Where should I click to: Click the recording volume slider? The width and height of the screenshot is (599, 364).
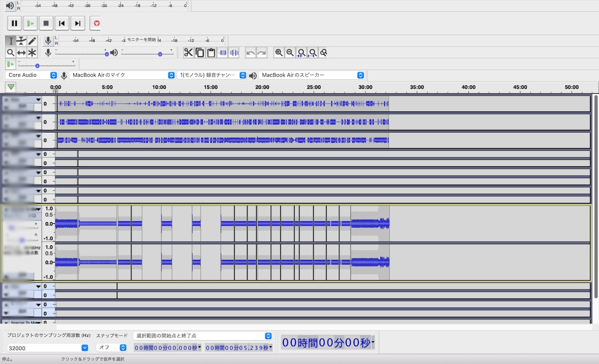[x=82, y=52]
